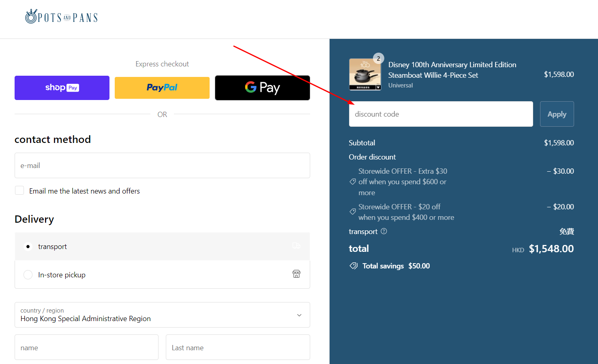The width and height of the screenshot is (598, 364).
Task: Click the 'Order discount' label
Action: pyautogui.click(x=372, y=157)
